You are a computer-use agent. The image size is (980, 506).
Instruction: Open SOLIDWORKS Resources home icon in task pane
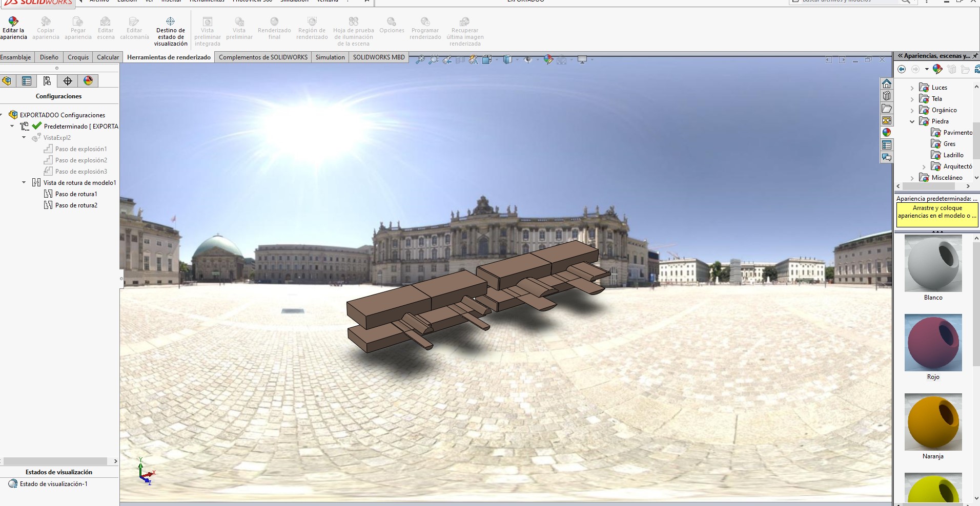pyautogui.click(x=887, y=83)
